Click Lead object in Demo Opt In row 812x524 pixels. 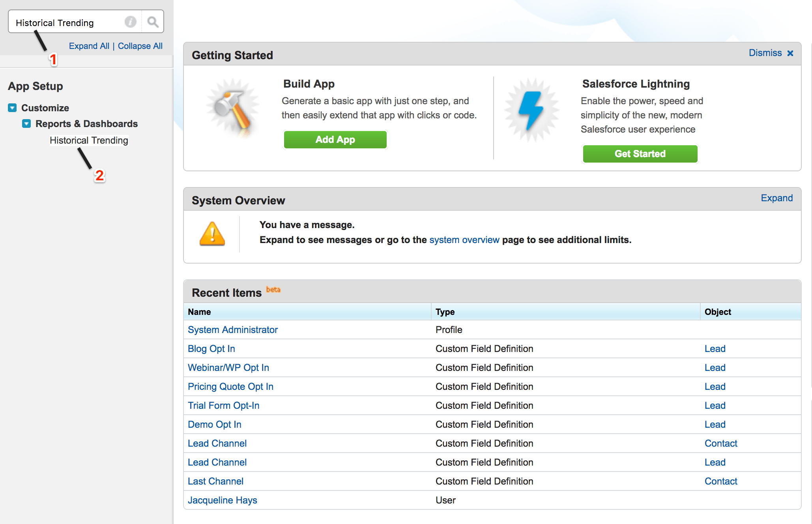(715, 424)
